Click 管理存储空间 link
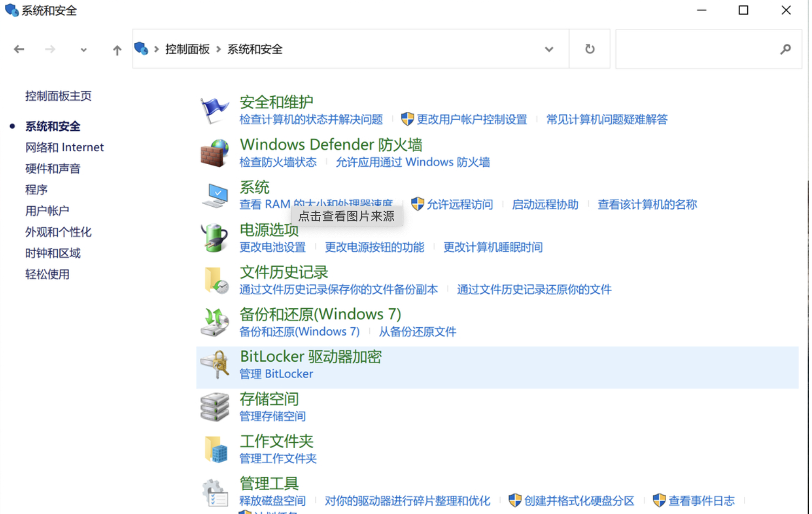The image size is (812, 514). tap(273, 416)
